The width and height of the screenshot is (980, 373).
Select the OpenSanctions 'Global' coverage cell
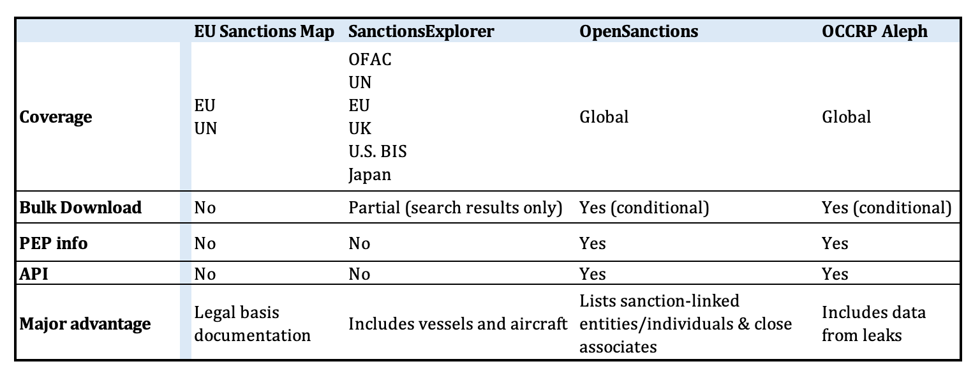click(604, 118)
